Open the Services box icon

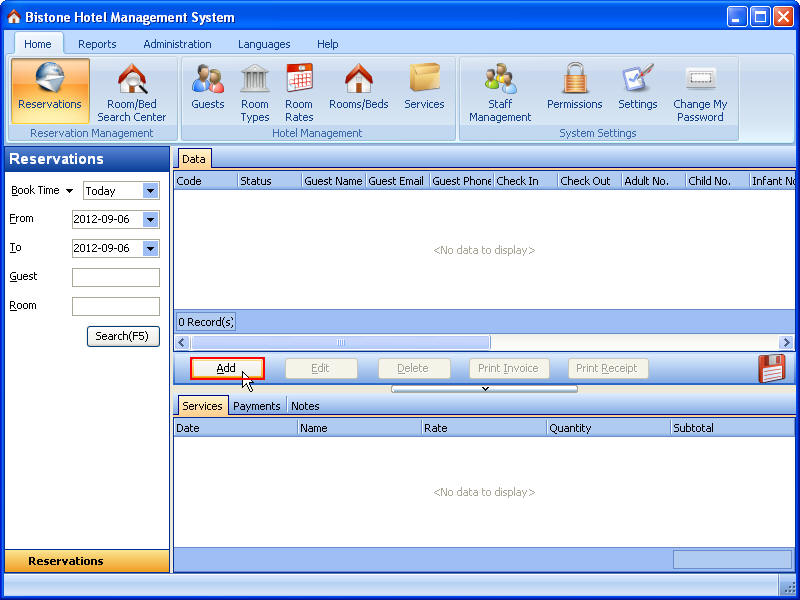pyautogui.click(x=424, y=88)
